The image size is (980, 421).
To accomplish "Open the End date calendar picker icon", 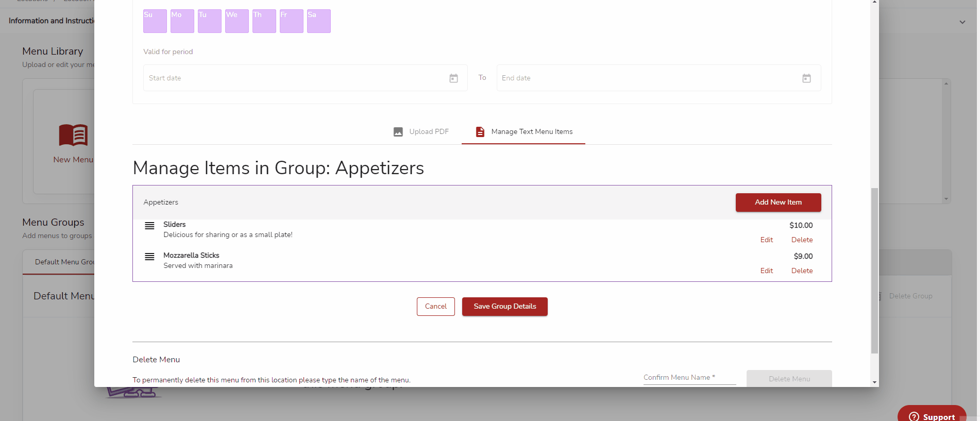I will (806, 78).
